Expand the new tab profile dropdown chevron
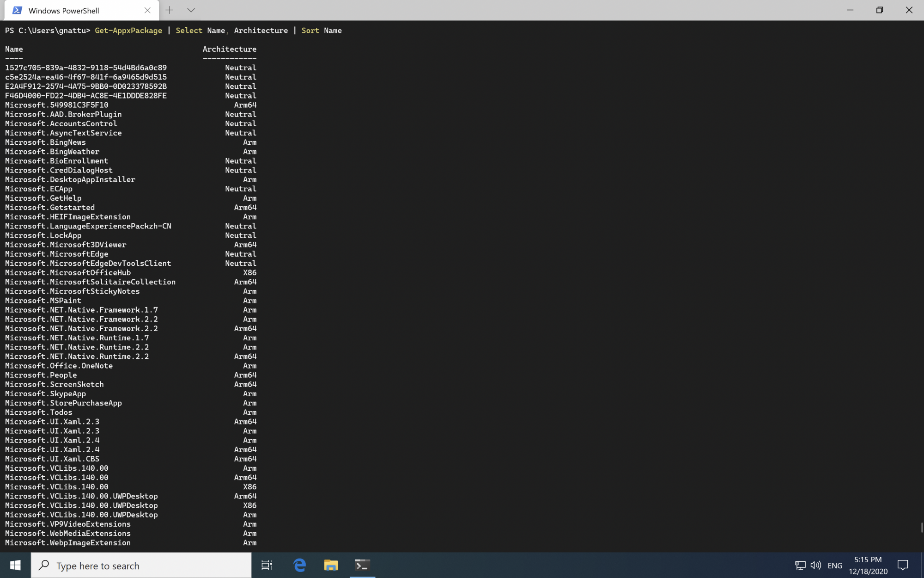The image size is (924, 578). click(191, 10)
